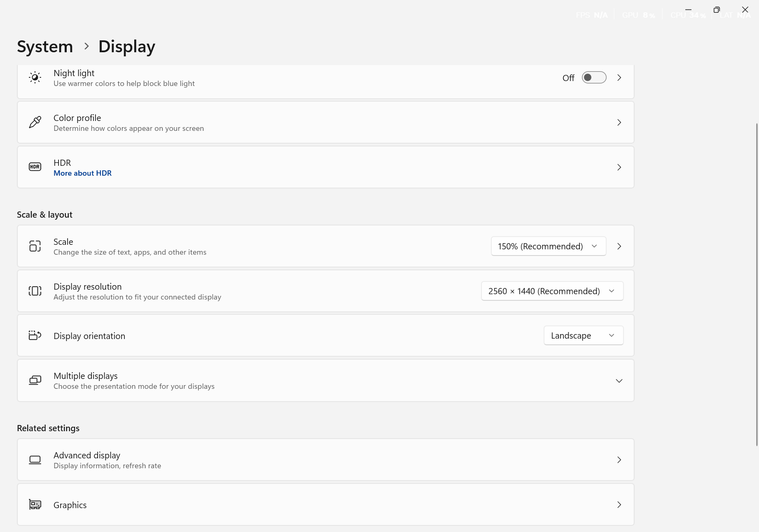Click the Night light title text
Screen dimensions: 759x532
pyautogui.click(x=74, y=73)
